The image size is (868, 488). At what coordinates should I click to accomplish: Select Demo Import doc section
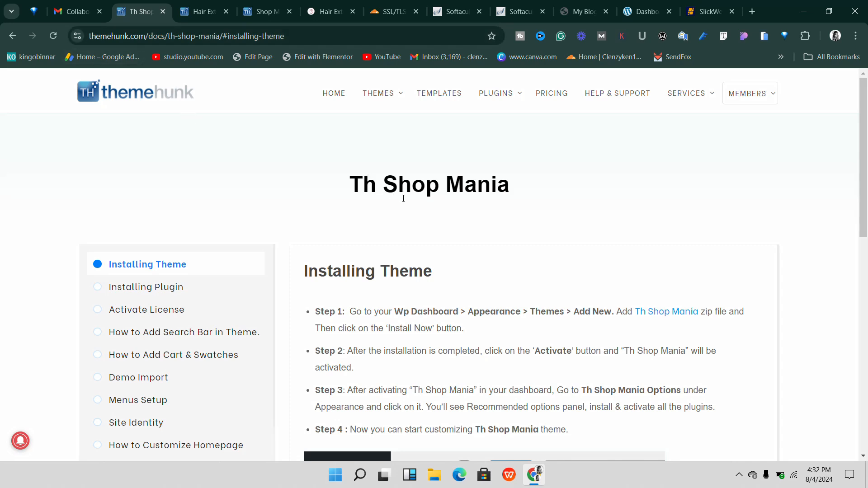(x=138, y=377)
